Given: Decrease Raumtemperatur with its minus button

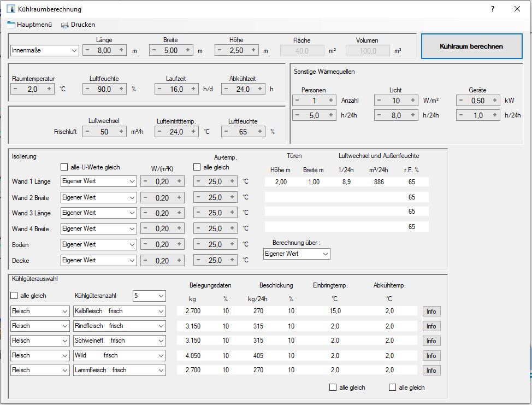Looking at the screenshot, I should (x=15, y=89).
